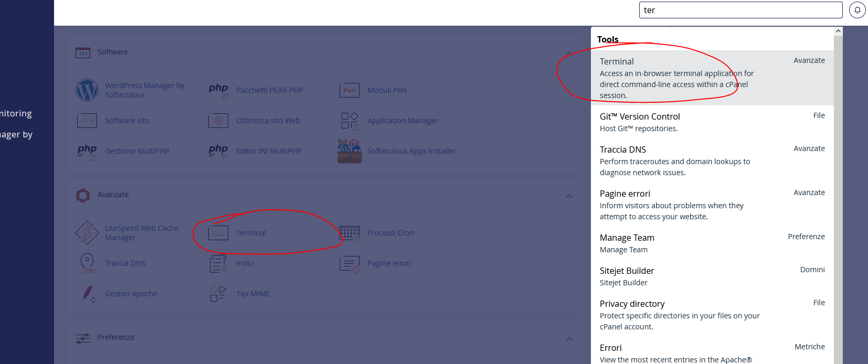
Task: Open Pacchetti PEAR PHP link
Action: (x=270, y=90)
